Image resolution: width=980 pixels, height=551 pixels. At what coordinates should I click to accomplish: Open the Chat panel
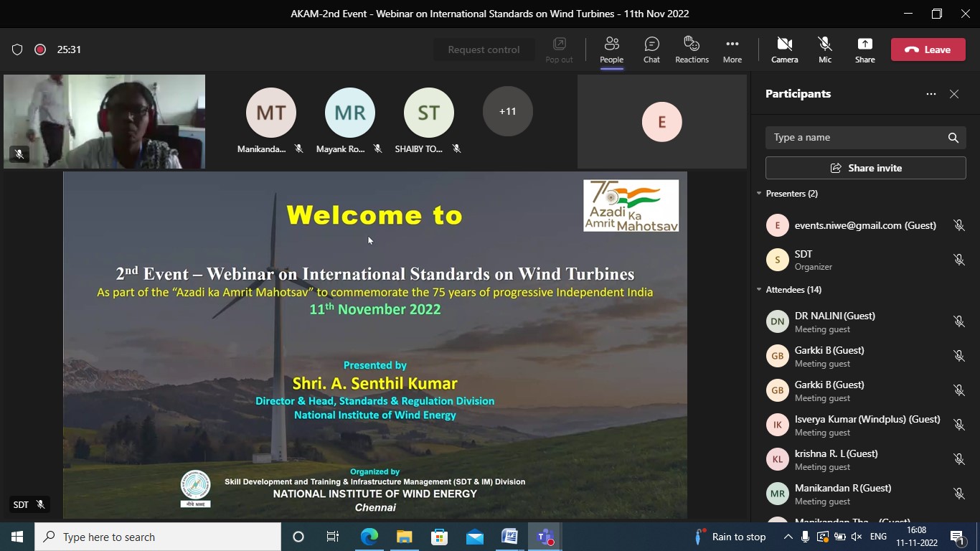pos(651,50)
